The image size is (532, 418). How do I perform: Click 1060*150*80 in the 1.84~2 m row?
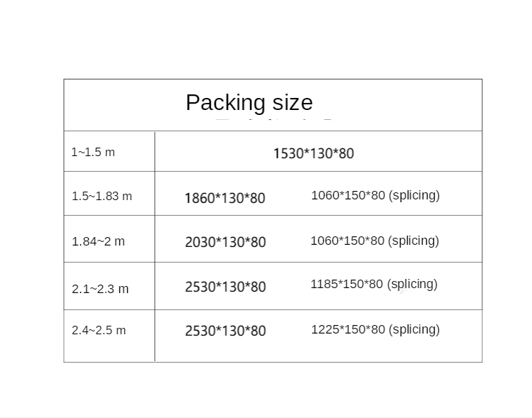click(347, 241)
